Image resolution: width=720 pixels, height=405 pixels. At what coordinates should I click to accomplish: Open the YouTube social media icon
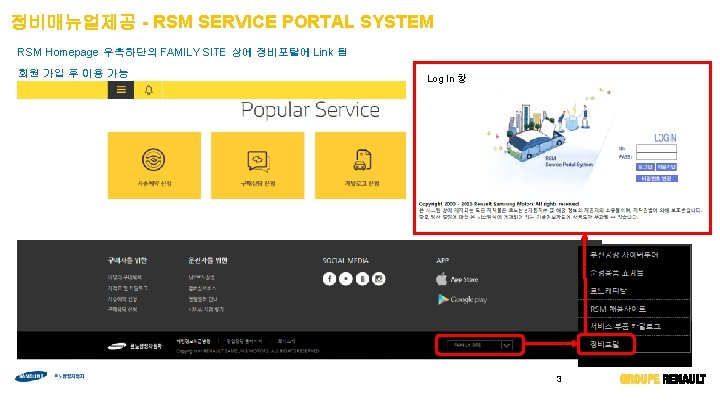pos(346,279)
